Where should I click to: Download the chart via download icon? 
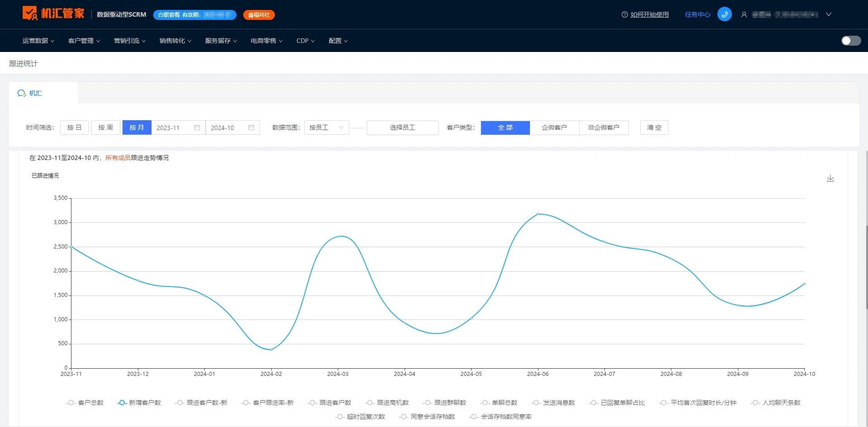(x=830, y=178)
